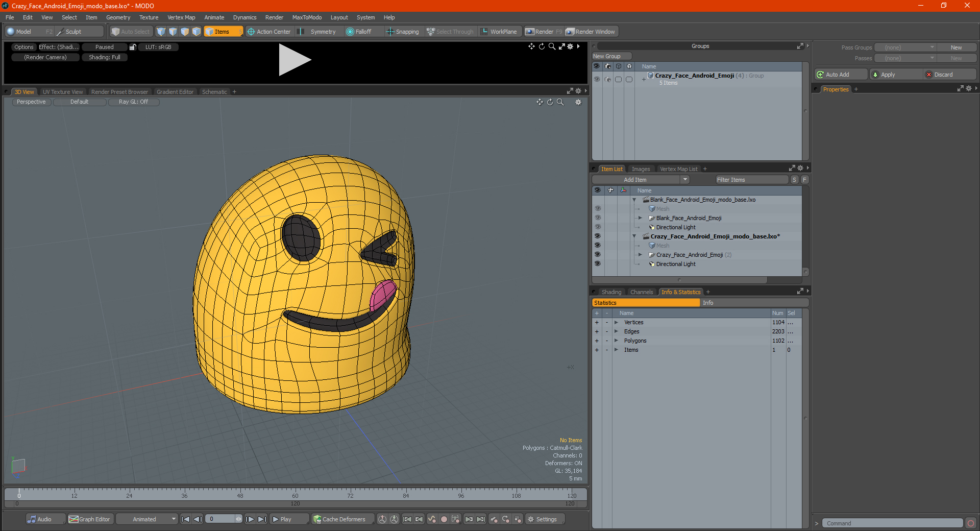The height and width of the screenshot is (531, 980).
Task: Click the New Group button
Action: coord(611,56)
